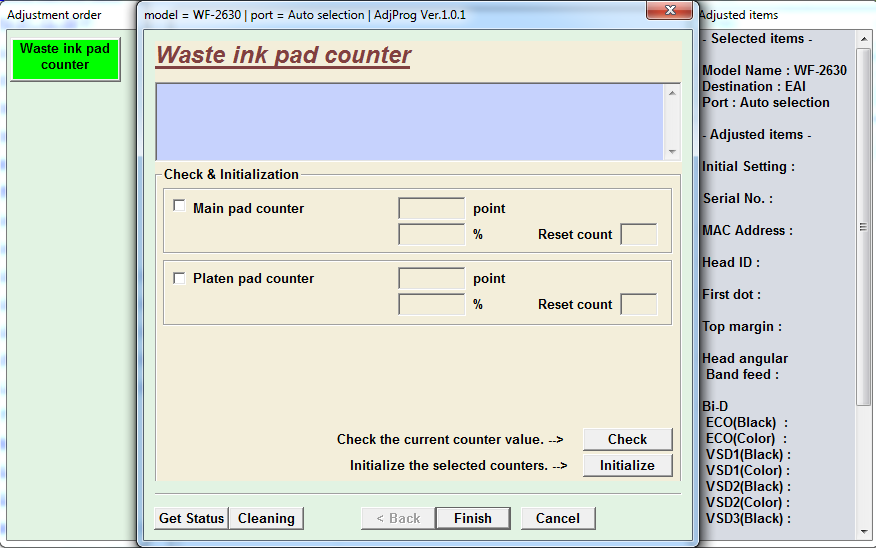Click Platen pad Reset count field
The height and width of the screenshot is (548, 876).
click(639, 304)
